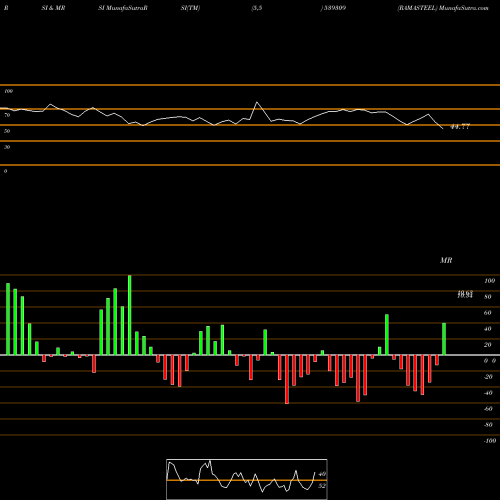Click the 80 label on MR axis
The width and height of the screenshot is (500, 500).
click(488, 297)
